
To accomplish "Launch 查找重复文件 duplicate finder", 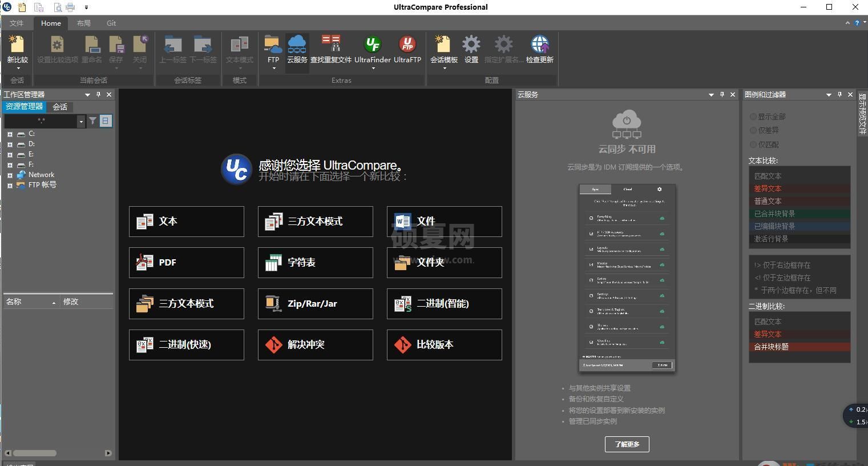I will (331, 49).
